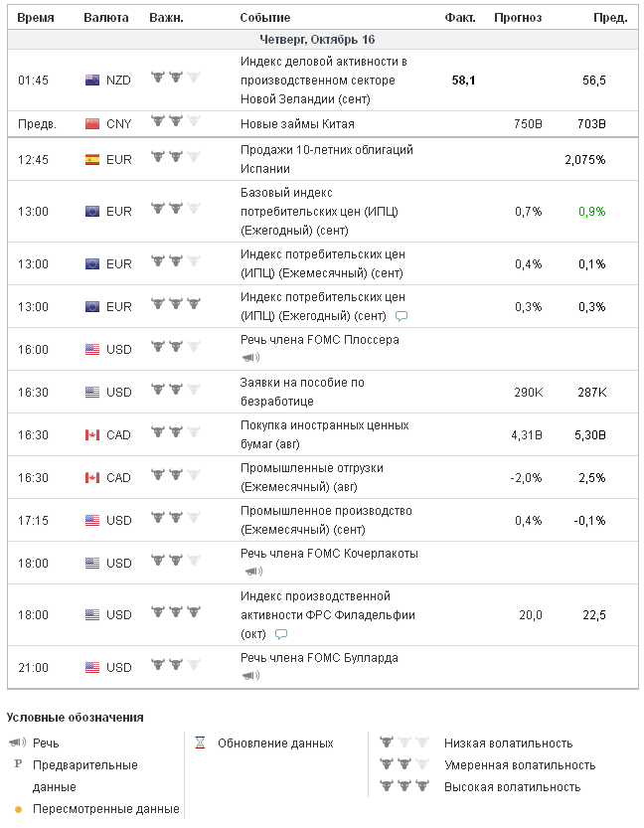
Task: Click the comment bubble near ФРС Филадельфии
Action: [x=281, y=633]
